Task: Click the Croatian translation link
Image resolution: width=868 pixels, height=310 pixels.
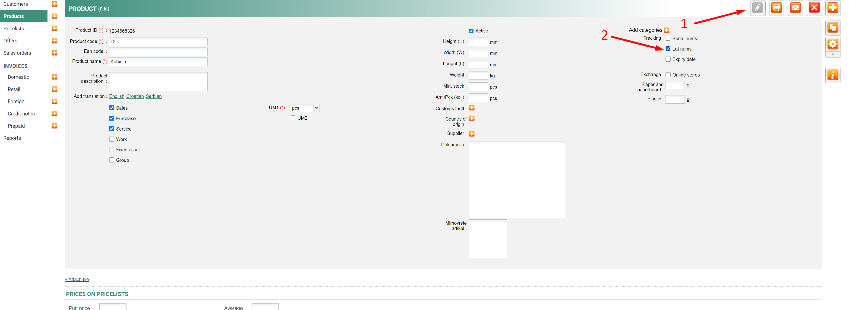Action: click(x=135, y=96)
